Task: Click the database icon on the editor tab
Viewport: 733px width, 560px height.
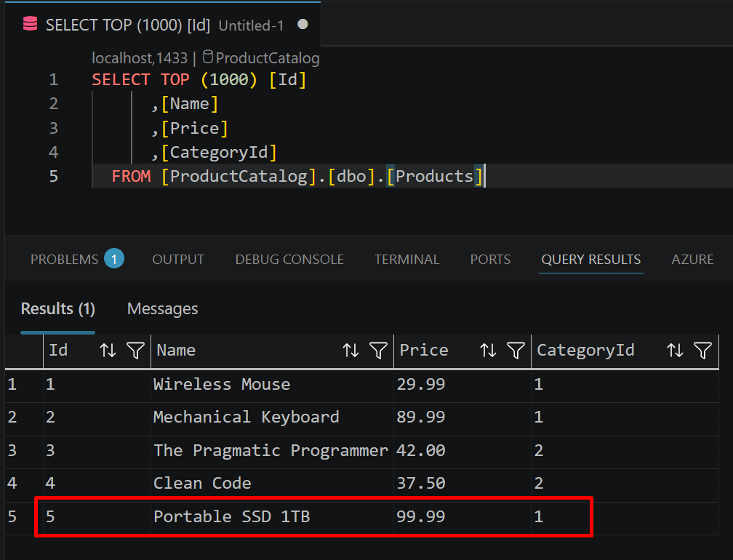Action: [x=30, y=24]
